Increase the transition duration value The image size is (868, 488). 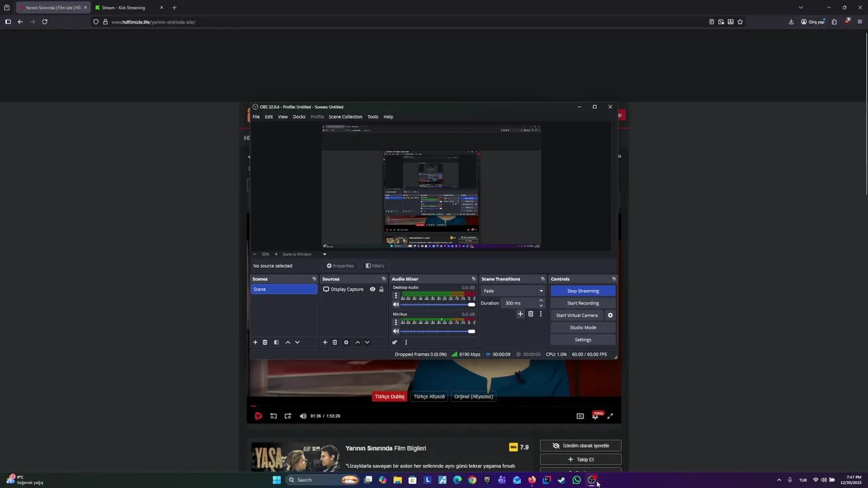540,300
